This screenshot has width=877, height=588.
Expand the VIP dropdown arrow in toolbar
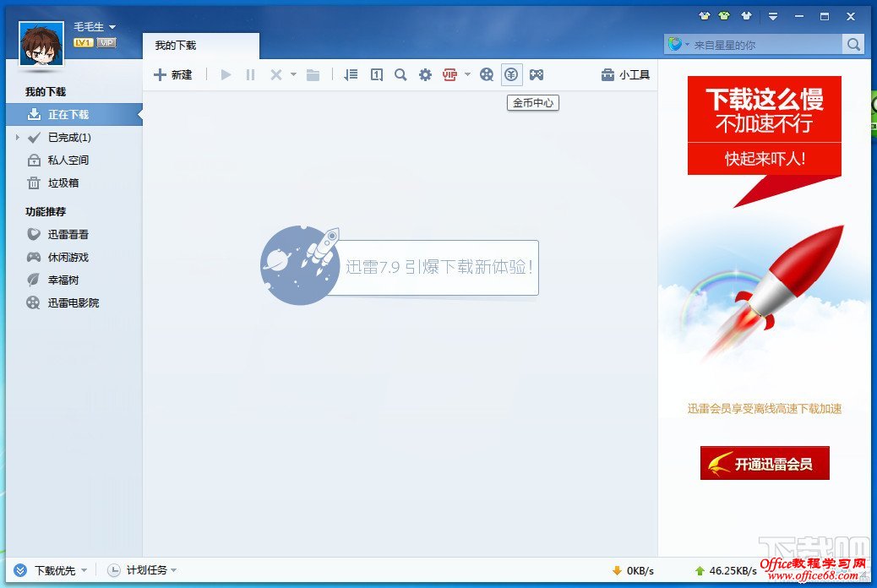(467, 74)
